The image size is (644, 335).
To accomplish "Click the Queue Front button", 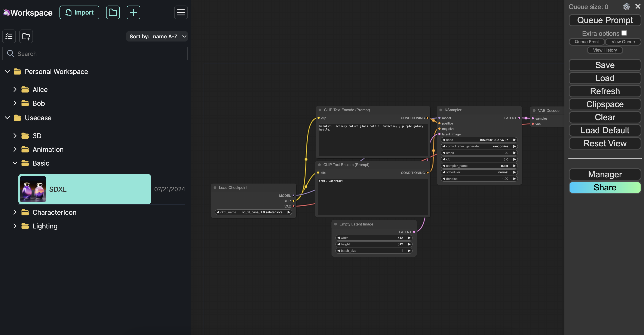I will click(586, 42).
